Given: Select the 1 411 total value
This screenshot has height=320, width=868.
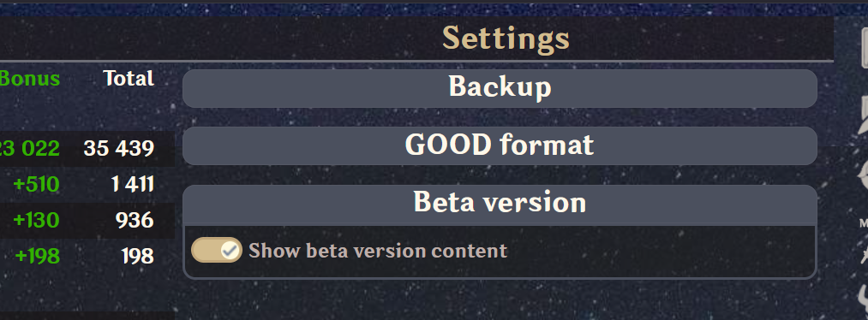Looking at the screenshot, I should [x=132, y=184].
